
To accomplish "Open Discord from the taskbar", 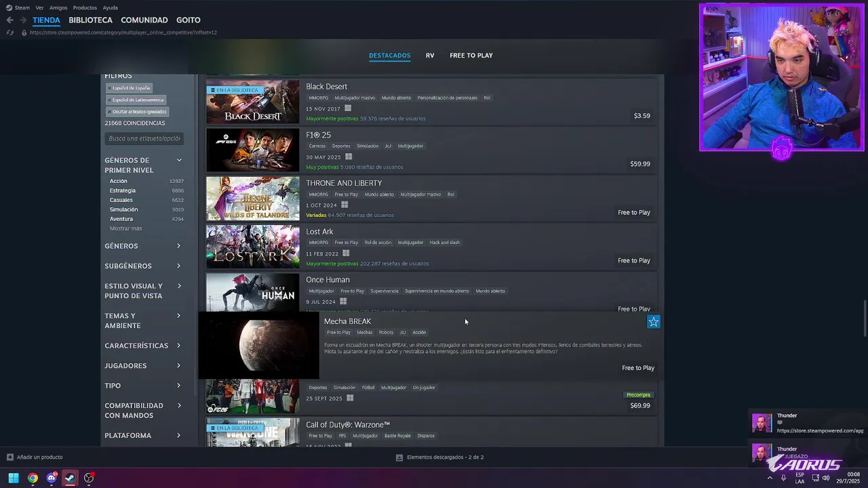I will click(x=52, y=478).
